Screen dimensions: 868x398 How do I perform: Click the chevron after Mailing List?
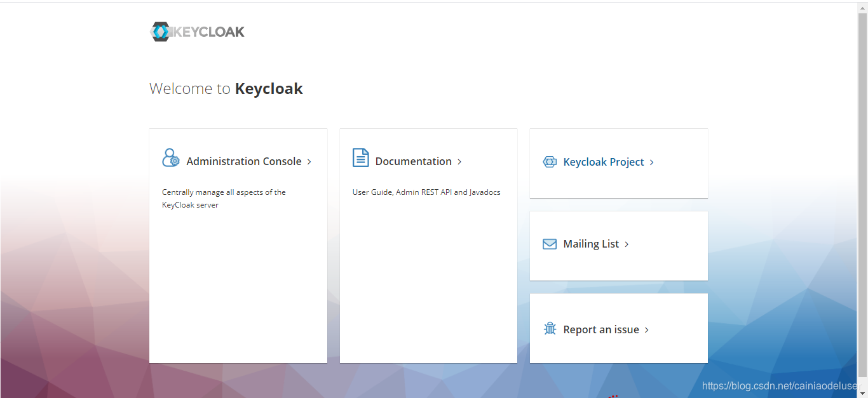pos(627,244)
